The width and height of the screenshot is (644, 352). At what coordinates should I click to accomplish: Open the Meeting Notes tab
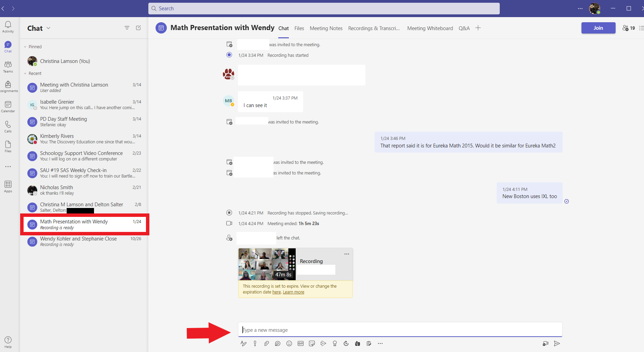click(x=326, y=28)
